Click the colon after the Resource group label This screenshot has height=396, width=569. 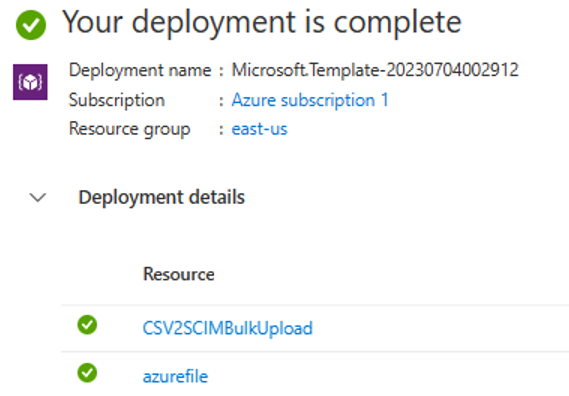(221, 130)
